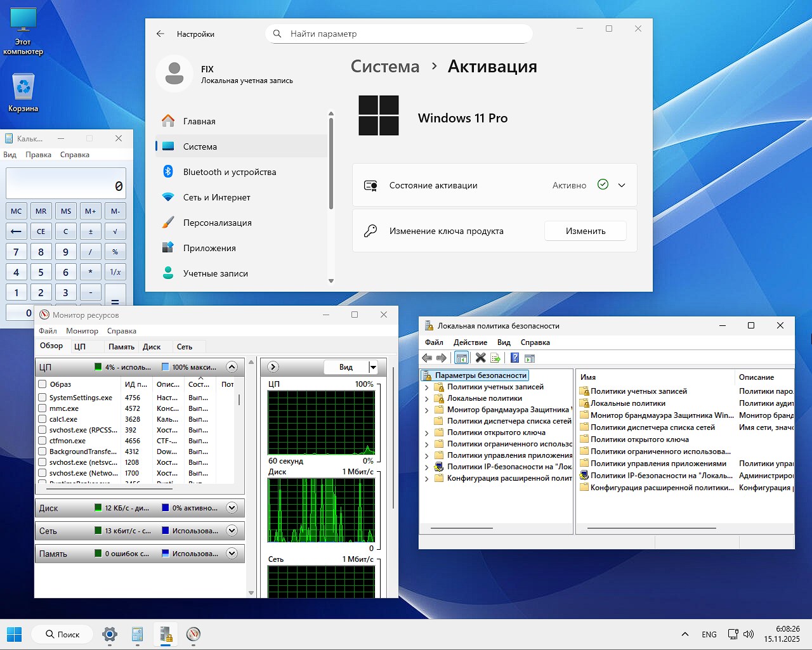Open the Start menu on the taskbar
812x650 pixels.
coord(14,634)
